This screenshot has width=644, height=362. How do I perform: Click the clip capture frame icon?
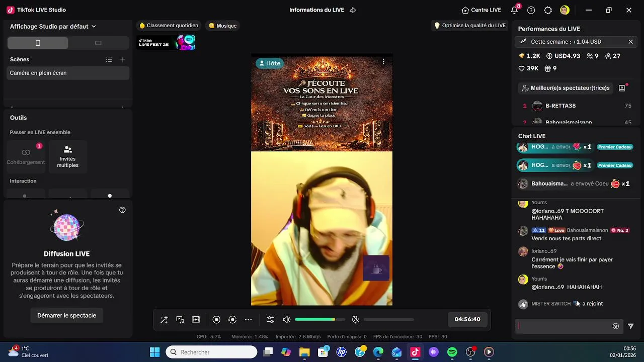(x=196, y=319)
